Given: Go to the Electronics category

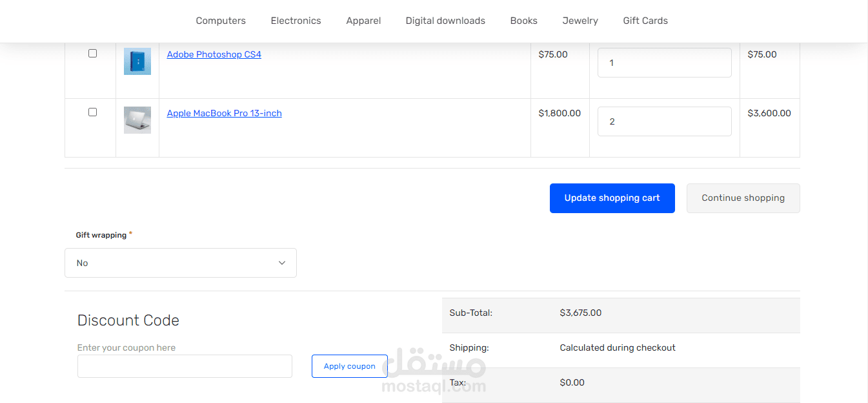Looking at the screenshot, I should (x=296, y=21).
